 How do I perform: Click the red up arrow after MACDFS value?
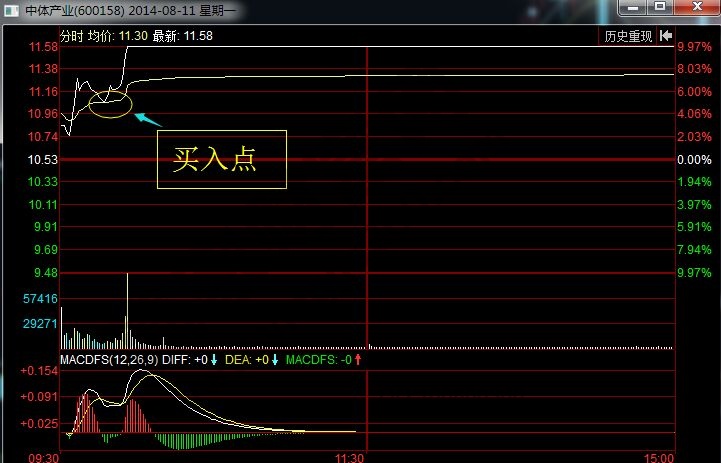point(357,359)
